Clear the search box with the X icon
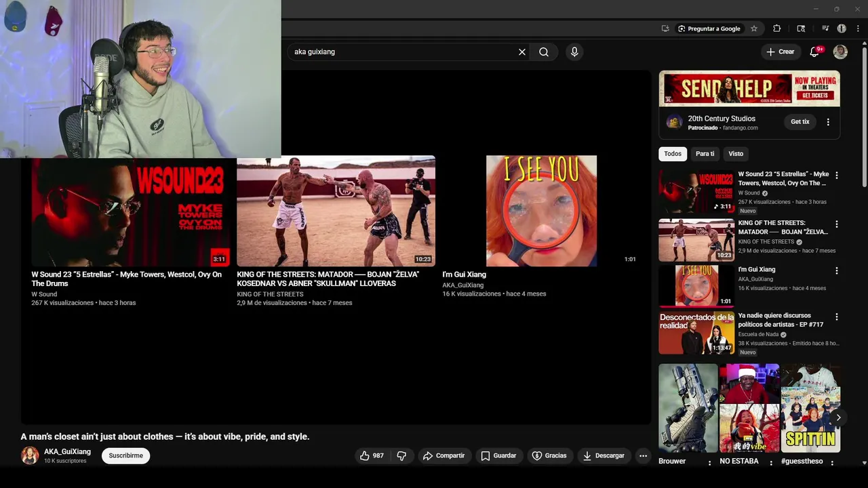The width and height of the screenshot is (868, 488). (x=522, y=52)
